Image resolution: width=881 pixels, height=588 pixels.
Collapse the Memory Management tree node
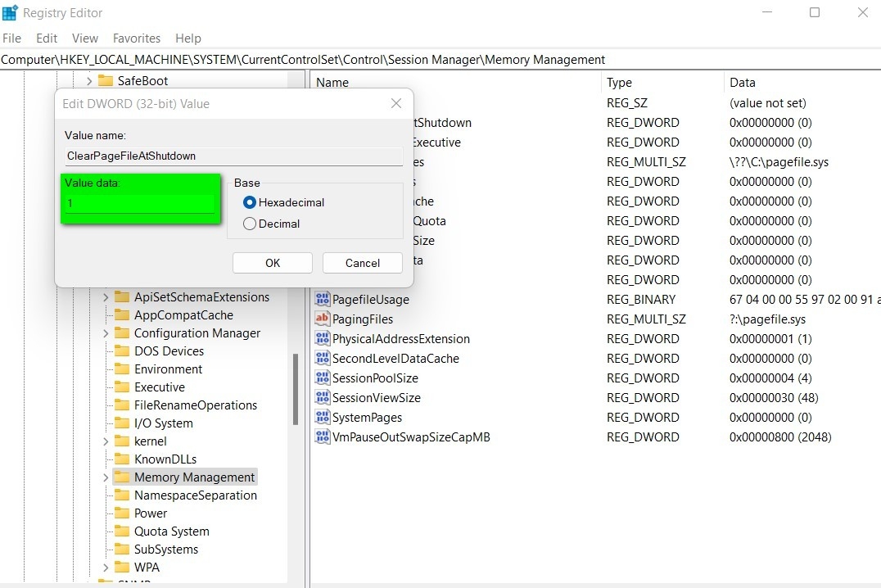(105, 477)
